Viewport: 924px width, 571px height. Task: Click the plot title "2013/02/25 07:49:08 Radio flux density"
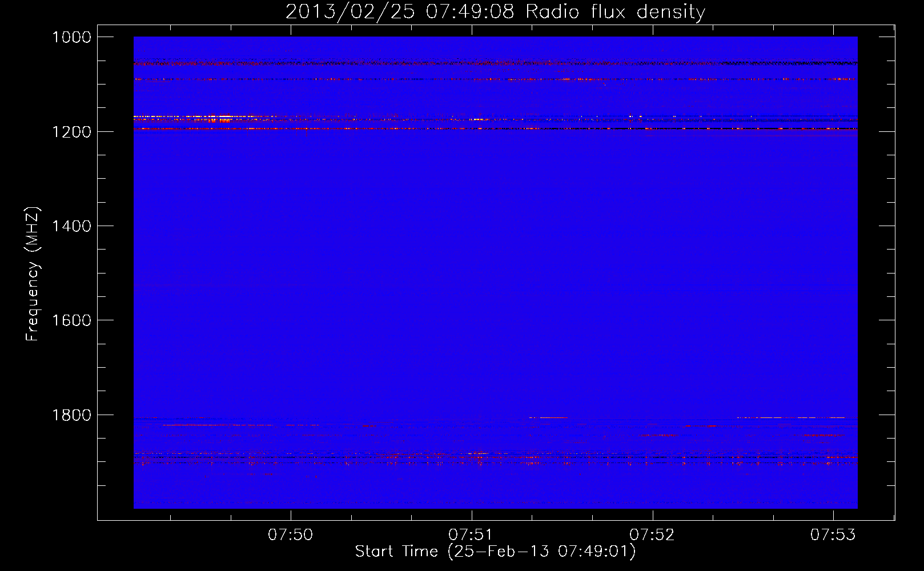click(x=495, y=12)
